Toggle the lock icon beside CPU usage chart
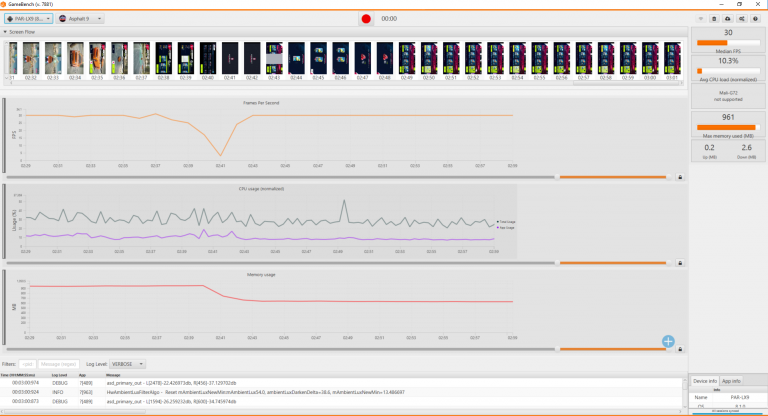Screen dimensions: 768x416 click(680, 263)
